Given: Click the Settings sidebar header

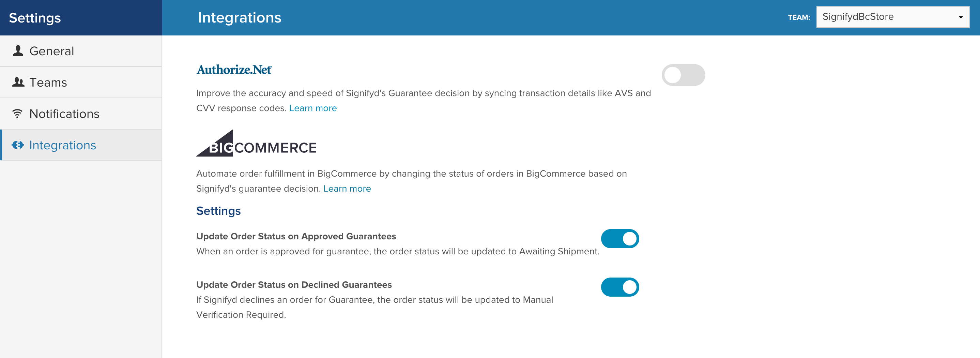Looking at the screenshot, I should tap(35, 18).
